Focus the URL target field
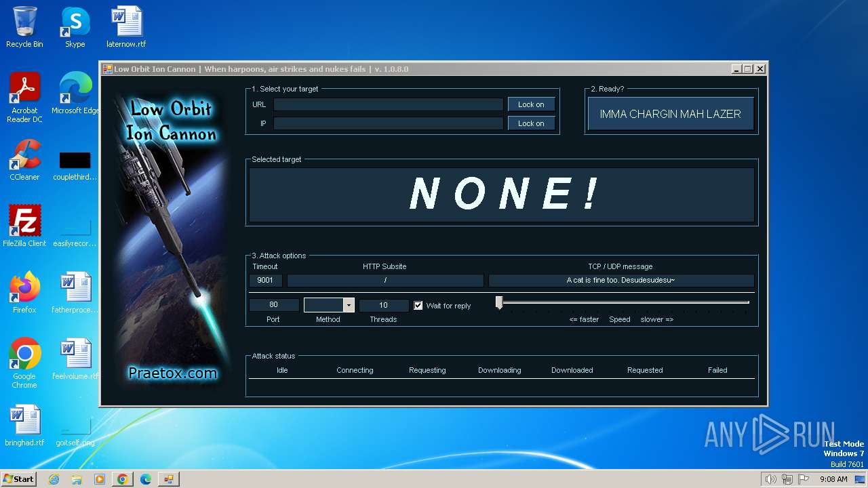This screenshot has height=488, width=868. click(x=389, y=104)
